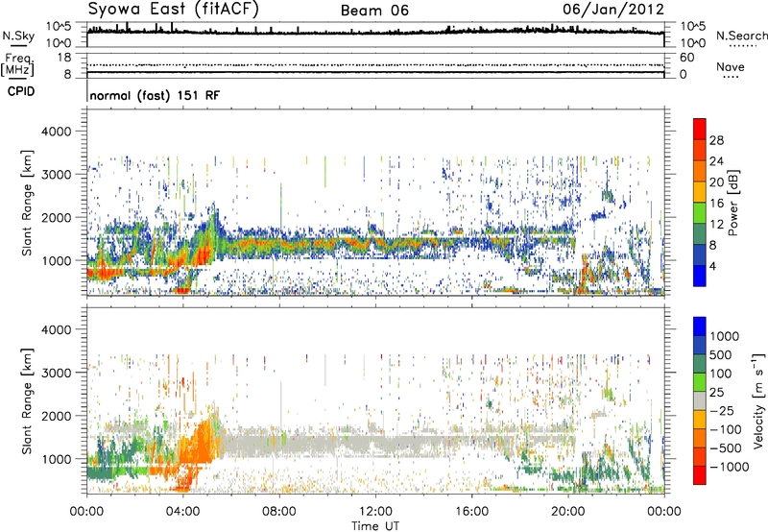This screenshot has width=768, height=532.
Task: Click the "12:00" time tick label
Action: click(375, 512)
